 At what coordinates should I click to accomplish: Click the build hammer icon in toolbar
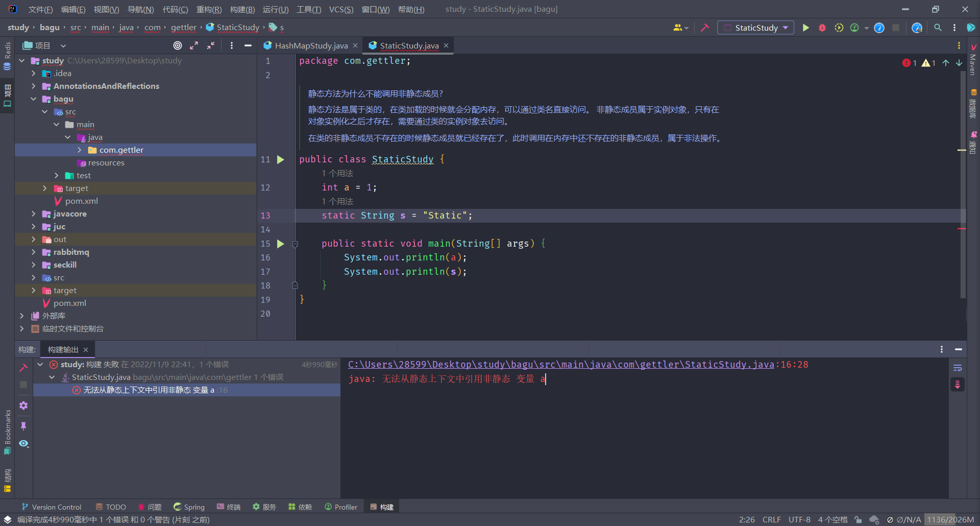point(705,28)
